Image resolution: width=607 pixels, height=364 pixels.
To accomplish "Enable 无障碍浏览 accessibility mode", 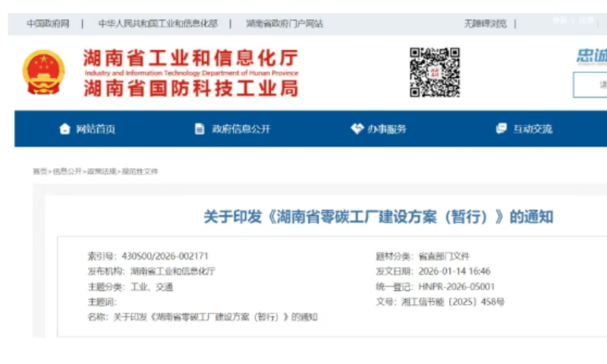I will point(485,24).
